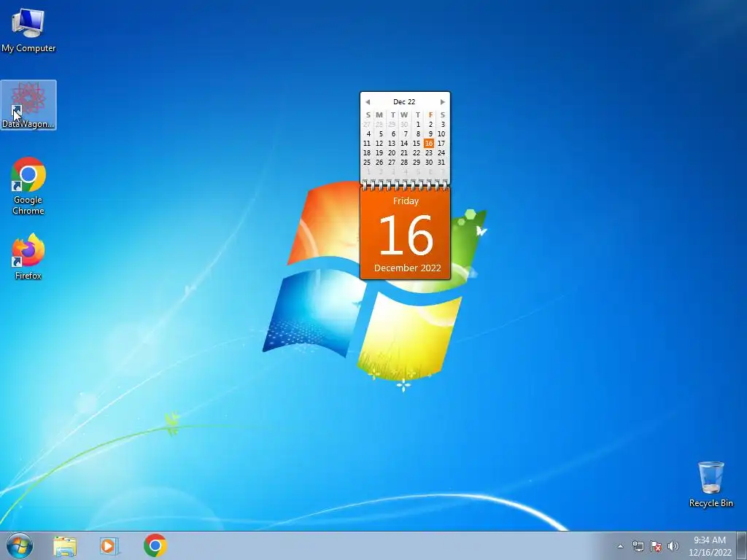This screenshot has height=560, width=747.
Task: Select date 22 in the calendar gadget
Action: coord(417,153)
